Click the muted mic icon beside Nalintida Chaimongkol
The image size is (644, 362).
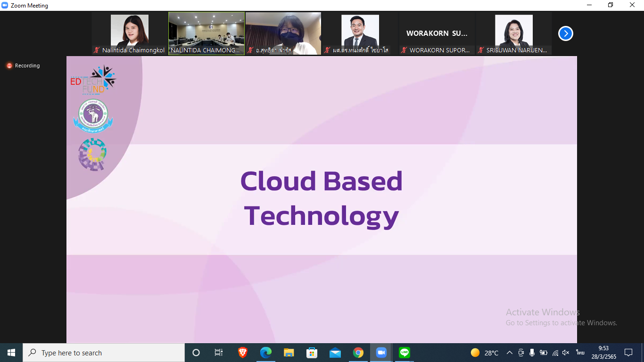pyautogui.click(x=97, y=50)
